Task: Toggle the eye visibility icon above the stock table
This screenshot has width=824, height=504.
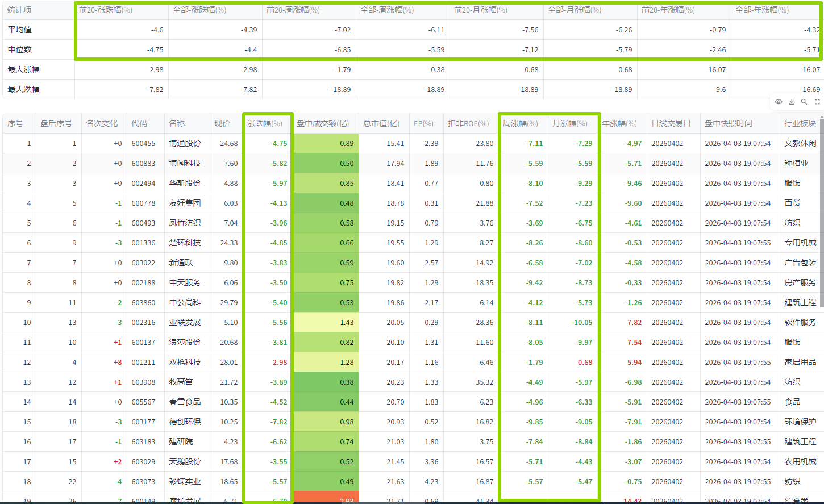Action: (779, 102)
